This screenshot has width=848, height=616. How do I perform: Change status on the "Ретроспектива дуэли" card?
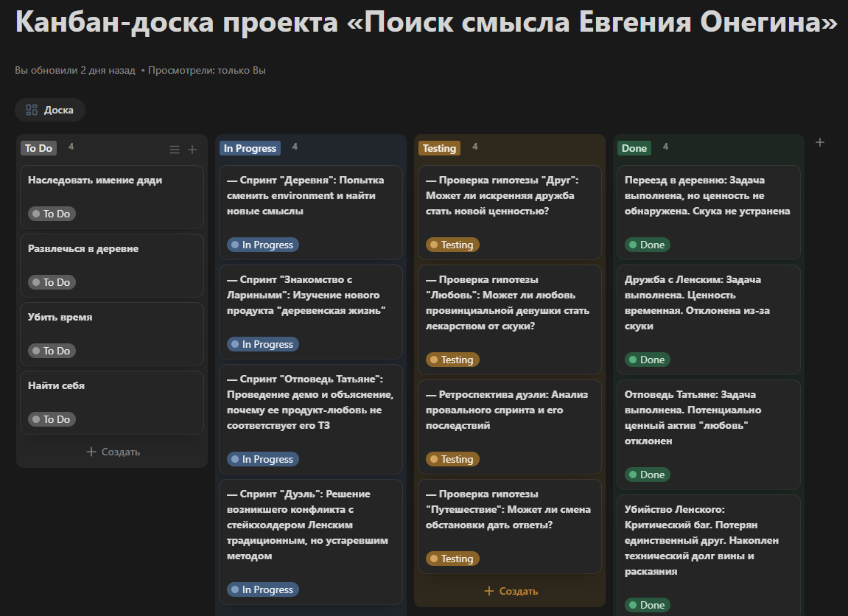[x=452, y=459]
